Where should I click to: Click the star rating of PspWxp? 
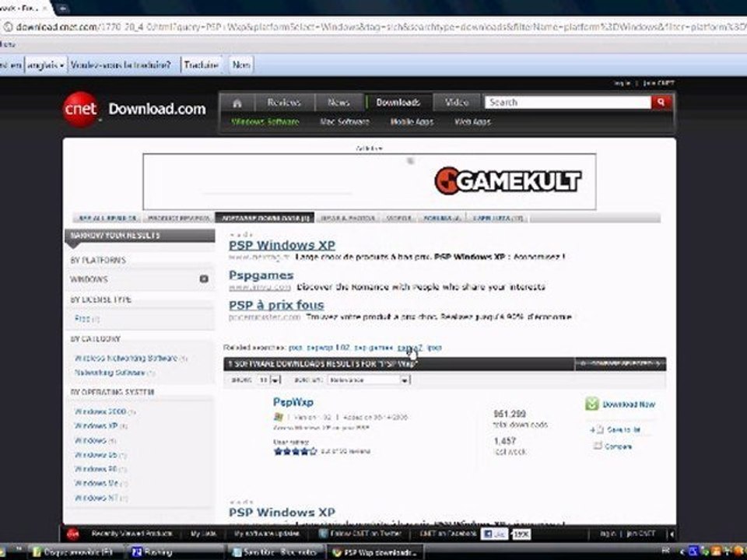295,451
